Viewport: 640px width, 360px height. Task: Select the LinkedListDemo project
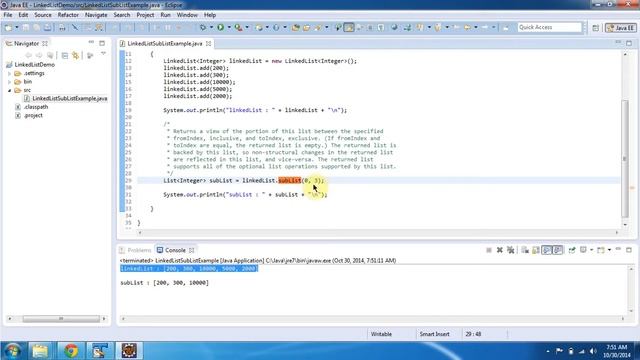(x=34, y=64)
